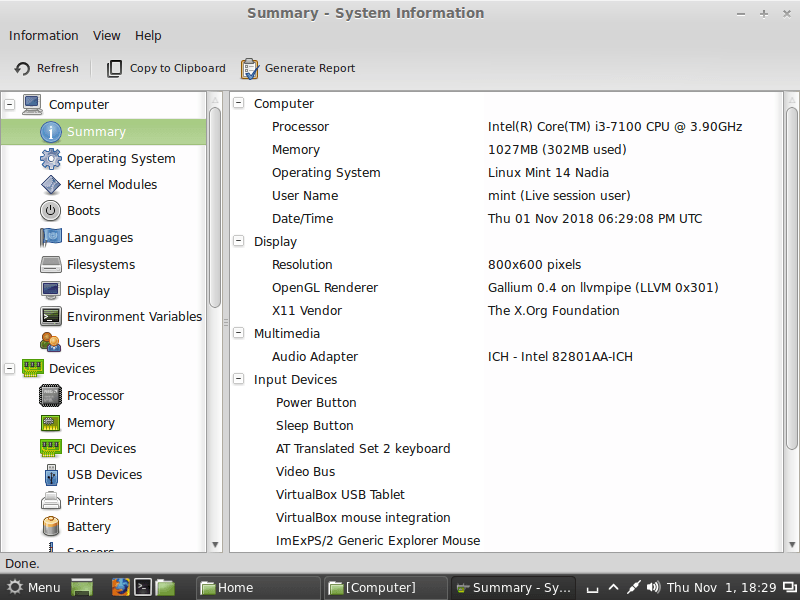Open the Help menu
The image size is (800, 600).
point(148,36)
